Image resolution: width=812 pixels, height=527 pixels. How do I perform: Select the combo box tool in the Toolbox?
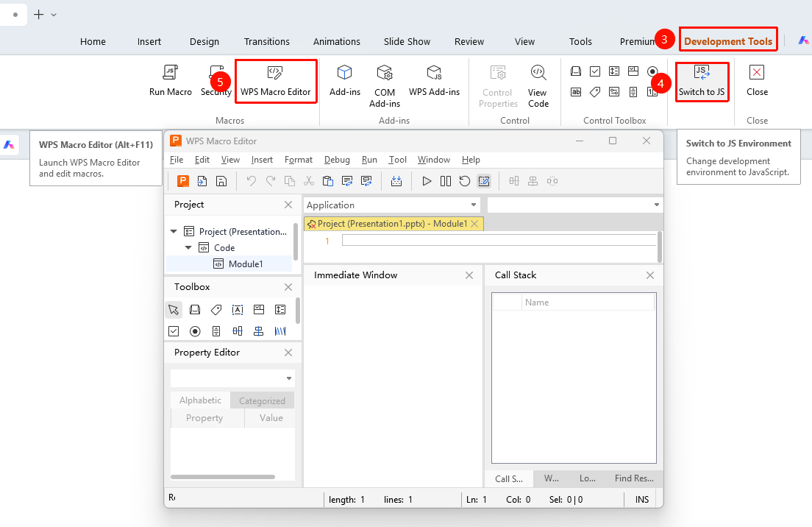pos(259,310)
